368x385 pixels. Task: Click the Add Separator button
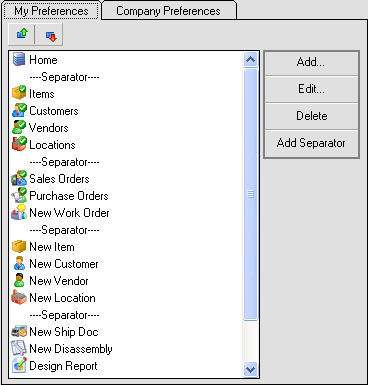(x=311, y=143)
